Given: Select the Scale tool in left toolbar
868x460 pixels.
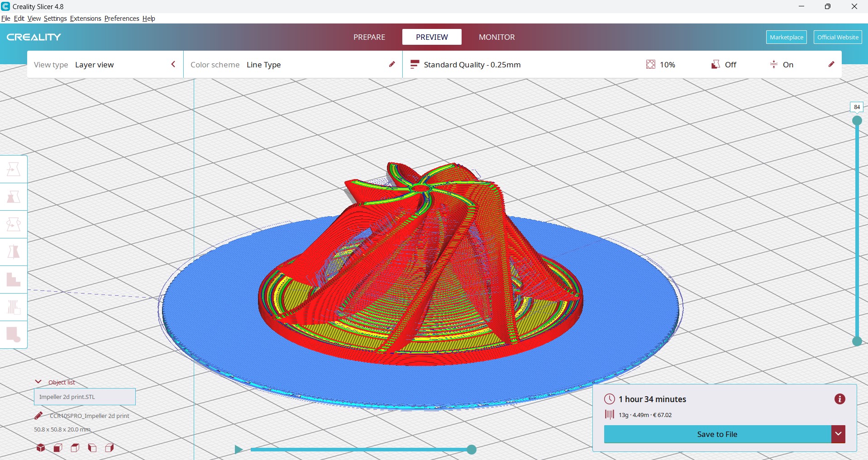Looking at the screenshot, I should [14, 197].
